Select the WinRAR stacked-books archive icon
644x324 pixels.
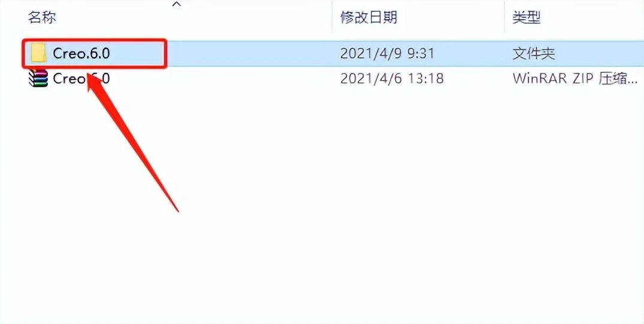[x=38, y=78]
